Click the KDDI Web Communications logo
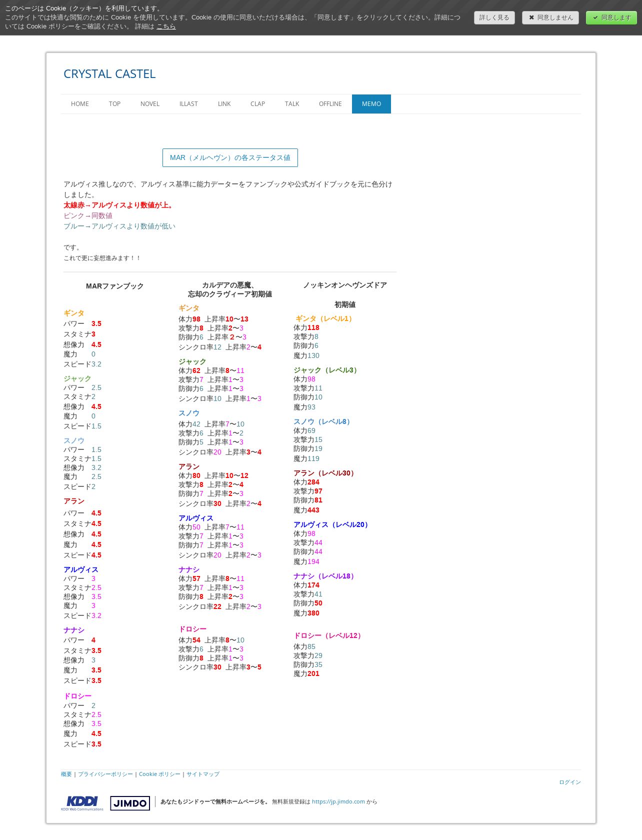 tap(82, 803)
